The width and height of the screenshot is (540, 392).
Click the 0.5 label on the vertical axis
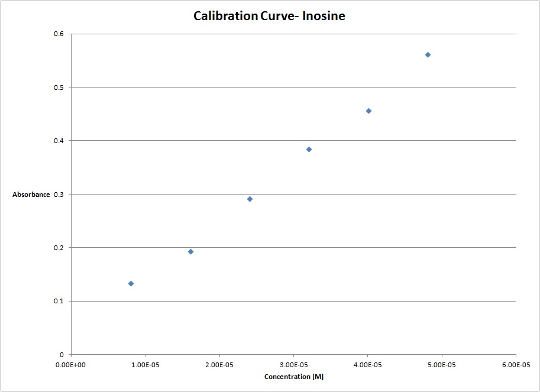(60, 88)
